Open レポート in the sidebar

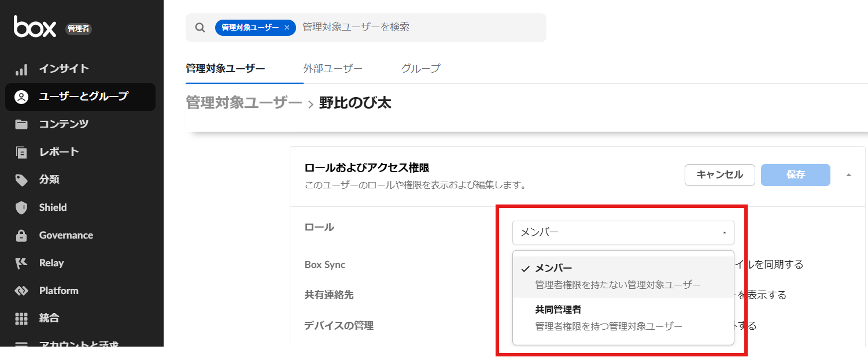pyautogui.click(x=80, y=152)
